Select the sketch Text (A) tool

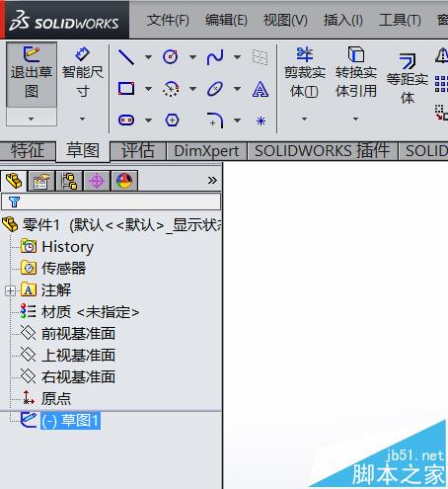pos(261,89)
